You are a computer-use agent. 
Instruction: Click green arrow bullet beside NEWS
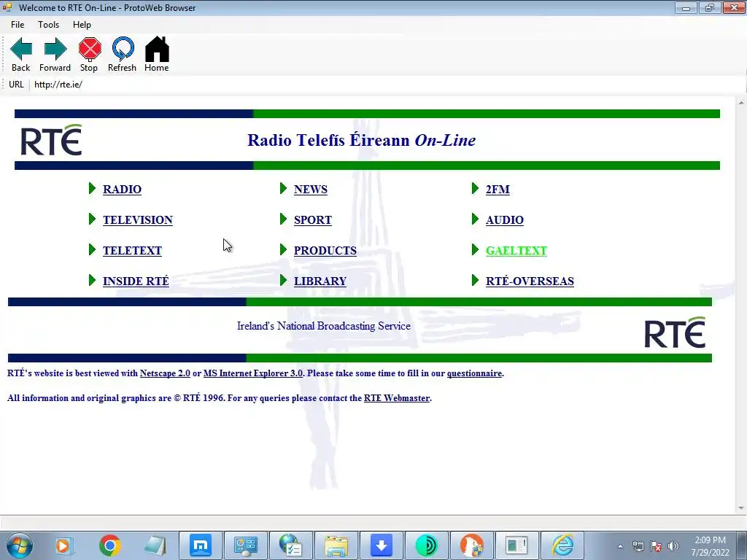(284, 189)
